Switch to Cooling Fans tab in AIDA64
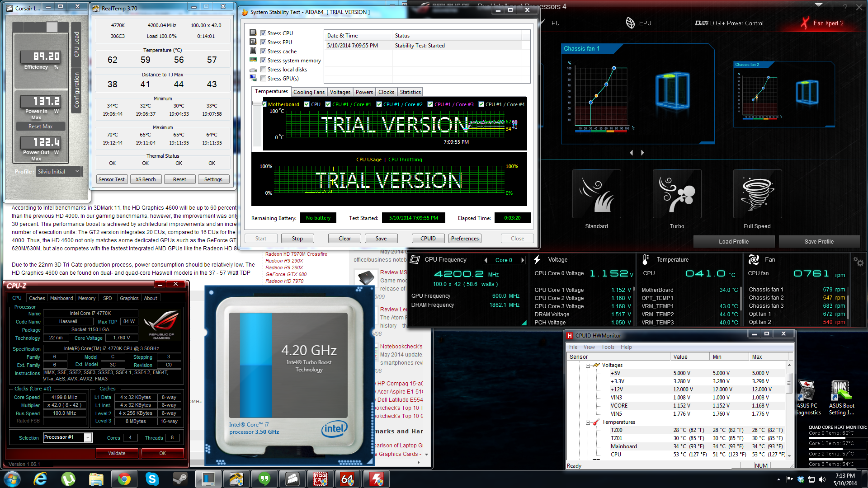868x488 pixels. tap(309, 92)
